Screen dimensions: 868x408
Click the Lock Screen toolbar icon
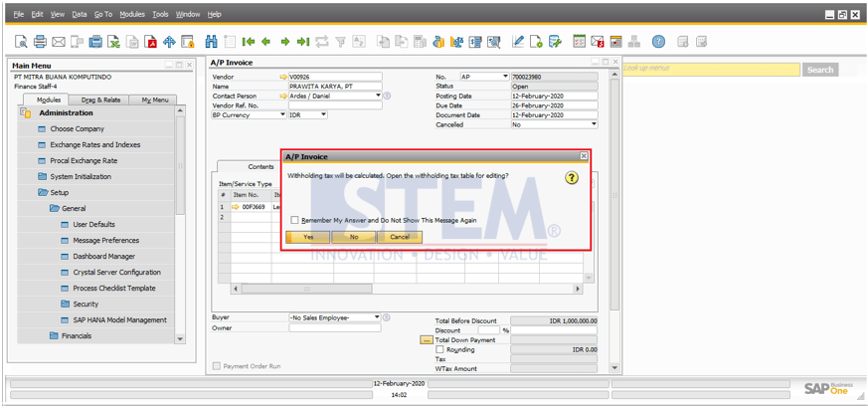point(188,41)
